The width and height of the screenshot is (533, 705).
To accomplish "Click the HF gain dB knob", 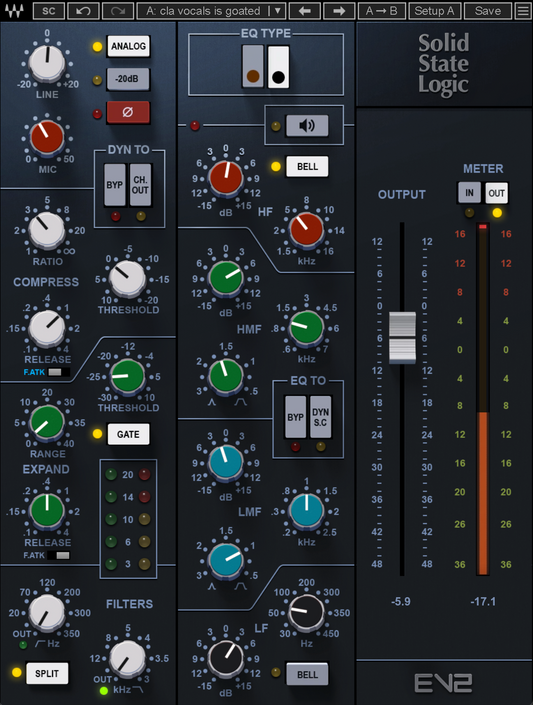I will [226, 178].
